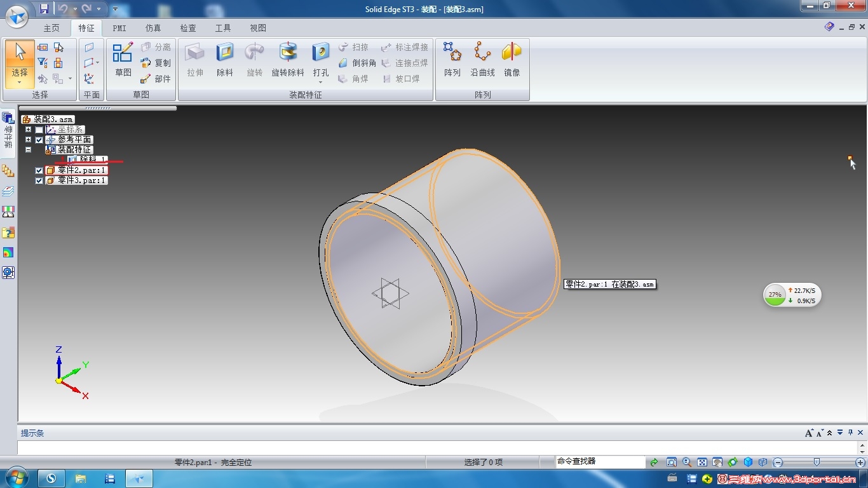Uncheck the 零件2.par:1 checkbox
Image resolution: width=868 pixels, height=488 pixels.
(39, 170)
